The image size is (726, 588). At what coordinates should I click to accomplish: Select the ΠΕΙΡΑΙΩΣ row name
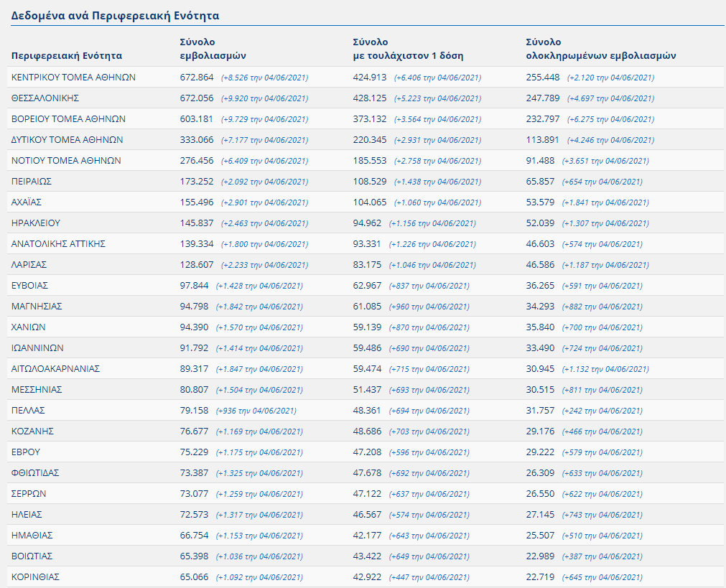pyautogui.click(x=32, y=182)
